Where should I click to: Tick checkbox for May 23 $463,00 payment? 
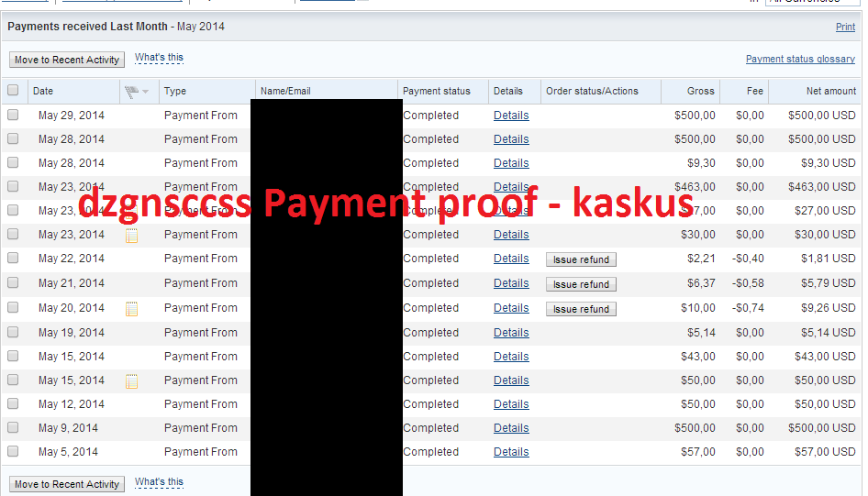[x=13, y=186]
